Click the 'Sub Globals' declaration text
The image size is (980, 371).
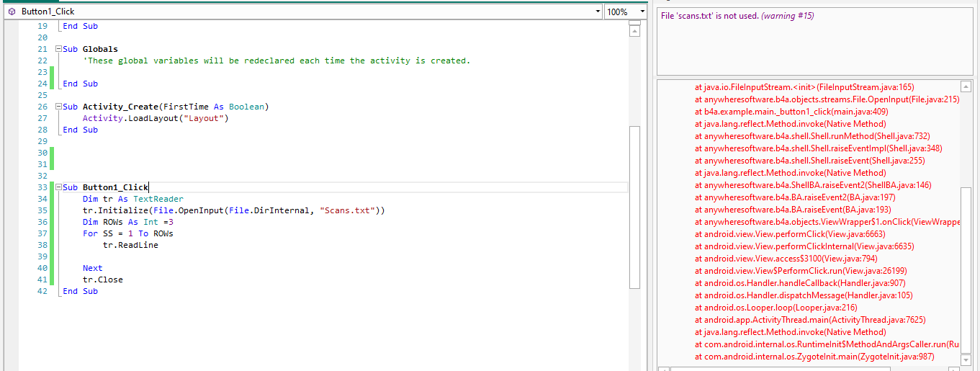(x=90, y=49)
